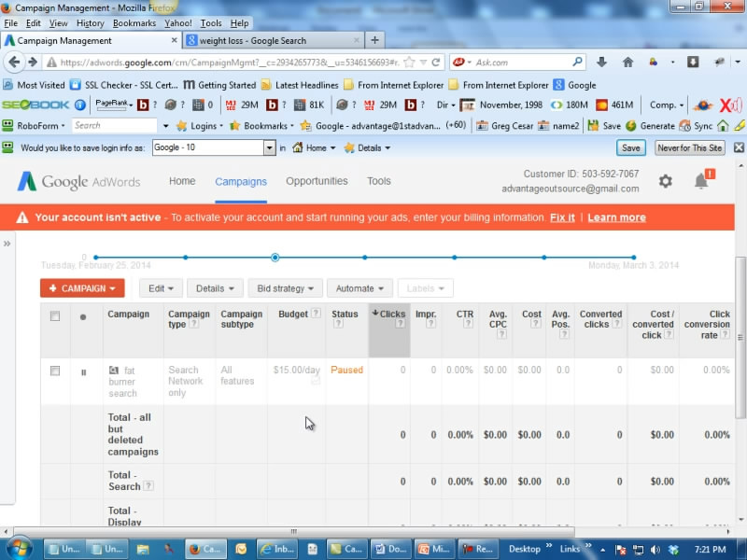747x560 pixels.
Task: Check the fat burner search campaign checkbox
Action: 55,371
